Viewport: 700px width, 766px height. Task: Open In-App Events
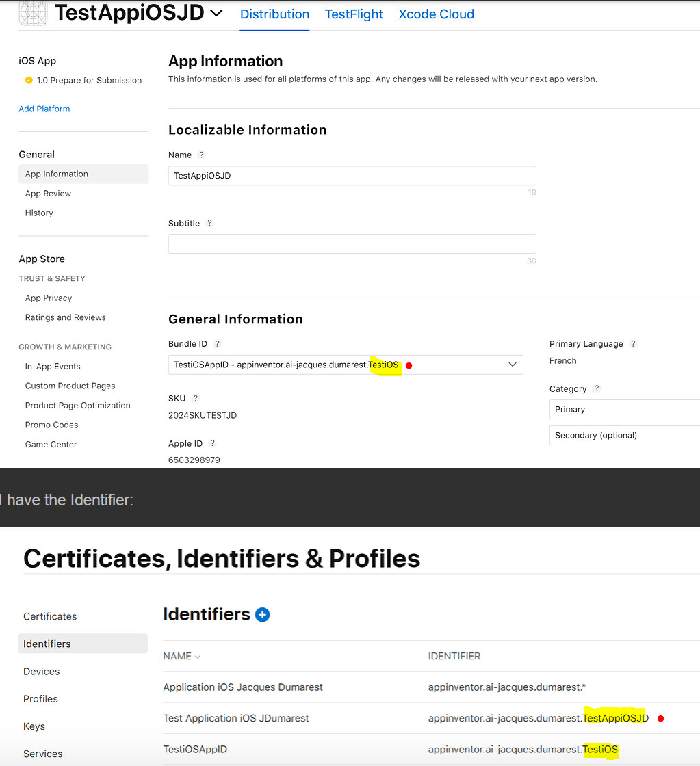point(53,367)
